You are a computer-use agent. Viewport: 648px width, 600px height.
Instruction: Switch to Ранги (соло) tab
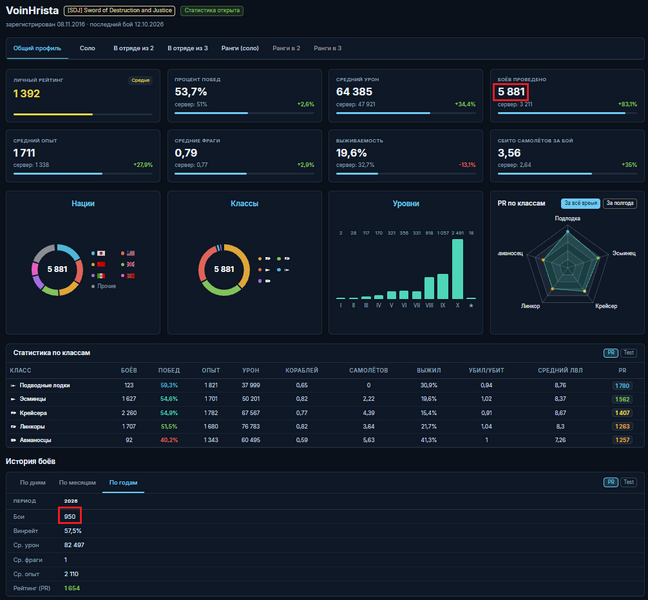pos(240,48)
